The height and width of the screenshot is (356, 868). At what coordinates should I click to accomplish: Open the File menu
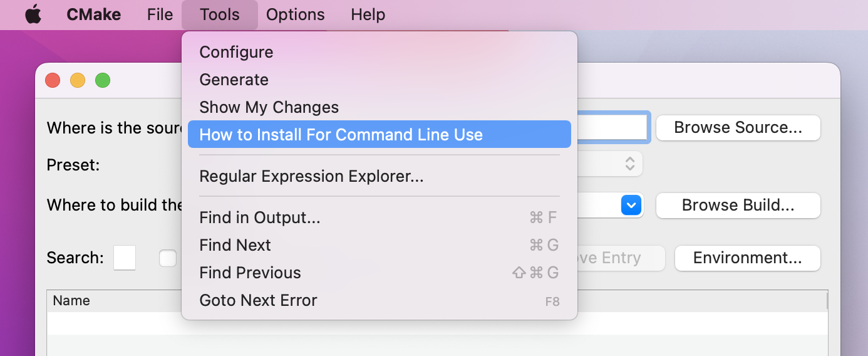160,14
